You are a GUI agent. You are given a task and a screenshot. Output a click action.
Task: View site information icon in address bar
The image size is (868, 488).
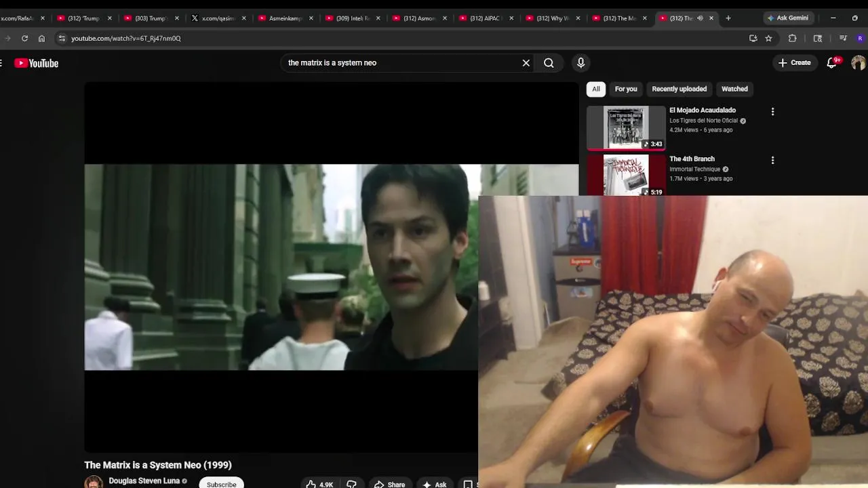62,39
